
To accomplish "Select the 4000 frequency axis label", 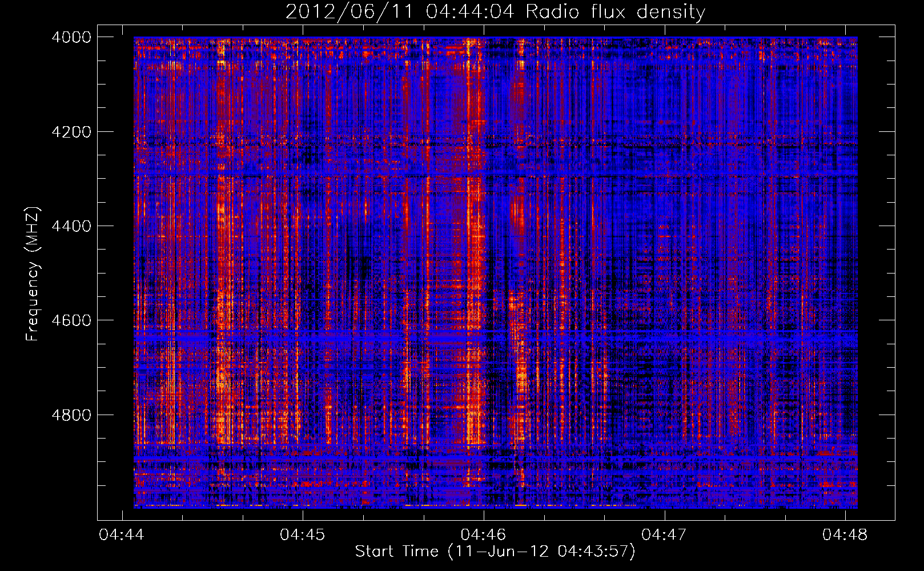I will click(x=71, y=37).
